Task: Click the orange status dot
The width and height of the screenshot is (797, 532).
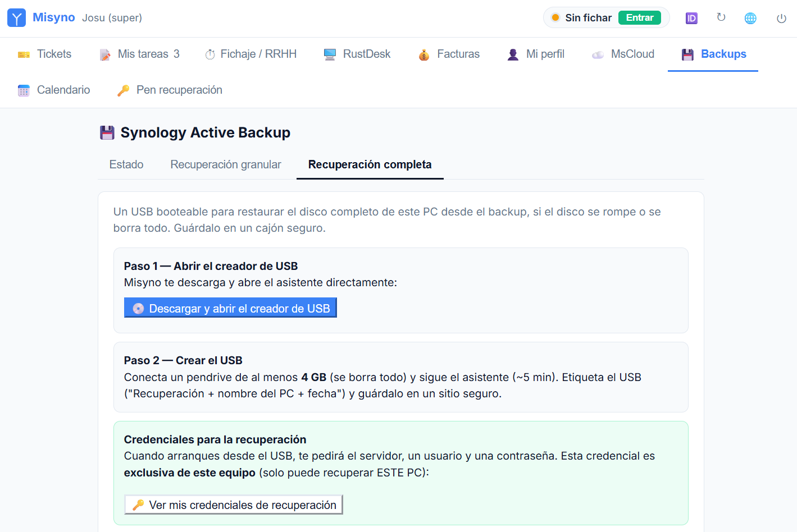Action: tap(555, 17)
